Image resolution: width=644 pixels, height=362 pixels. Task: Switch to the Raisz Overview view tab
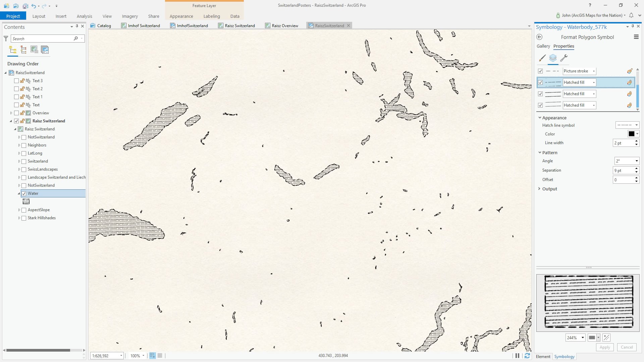(285, 25)
